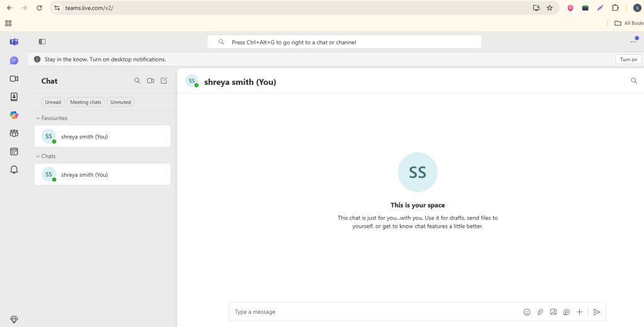Open the Activity bell sidebar icon

click(x=14, y=170)
